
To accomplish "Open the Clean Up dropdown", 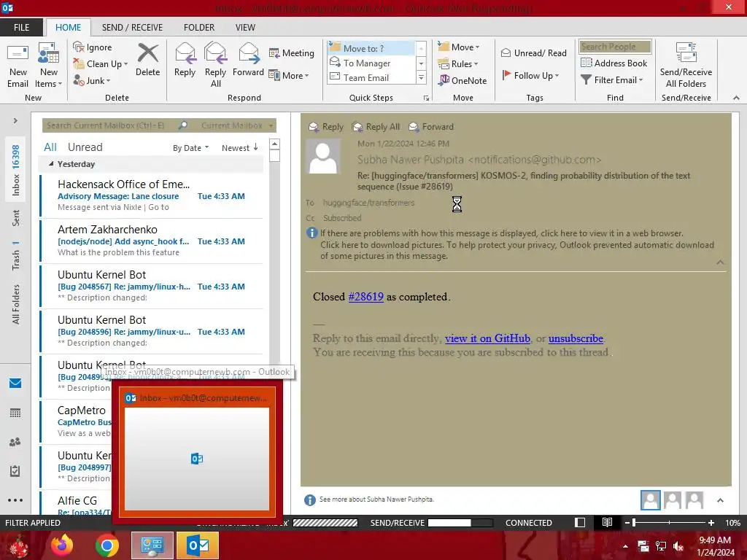I will [101, 64].
